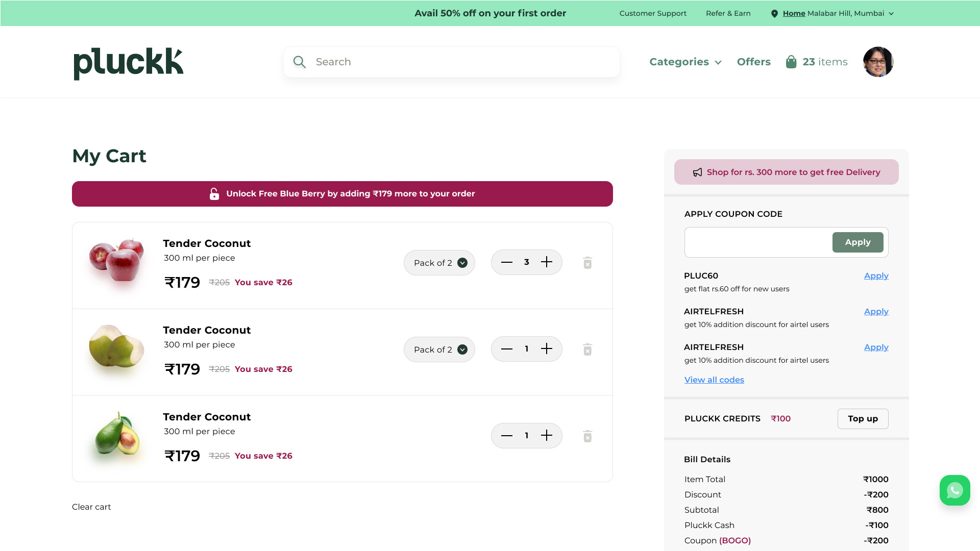Open Refer & Earn

(x=728, y=14)
